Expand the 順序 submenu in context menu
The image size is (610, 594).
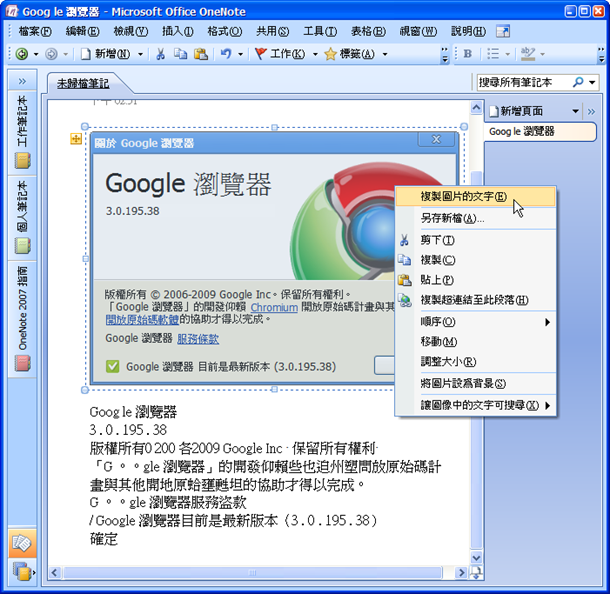tap(547, 322)
